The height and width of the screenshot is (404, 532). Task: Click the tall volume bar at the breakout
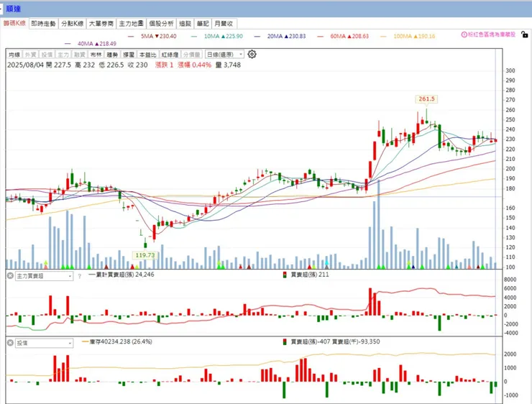click(379, 224)
